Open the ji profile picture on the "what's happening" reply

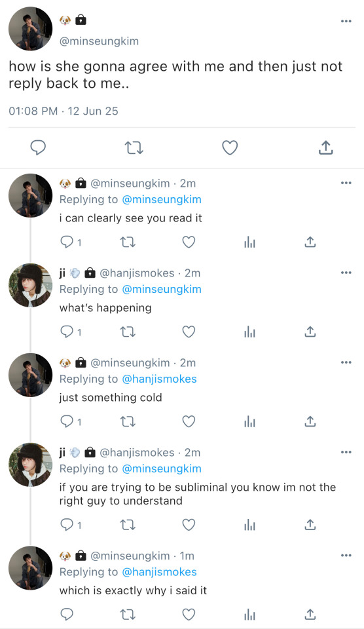31,285
